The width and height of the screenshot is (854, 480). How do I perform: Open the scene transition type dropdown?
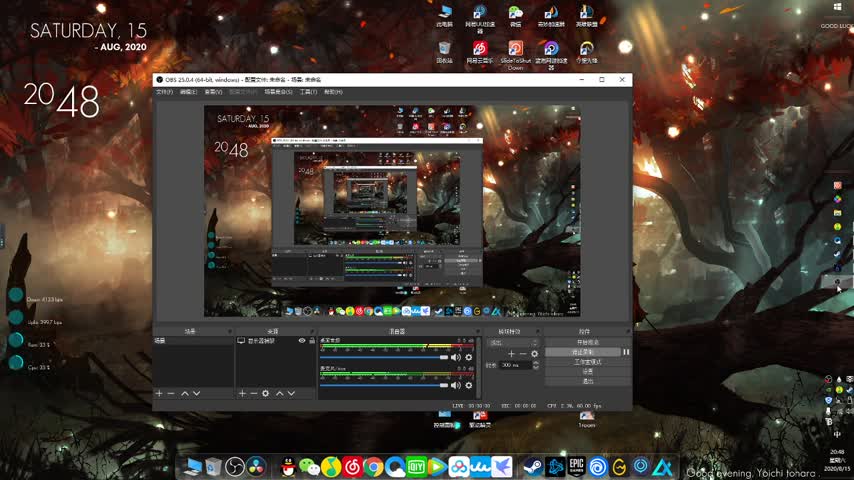(513, 343)
